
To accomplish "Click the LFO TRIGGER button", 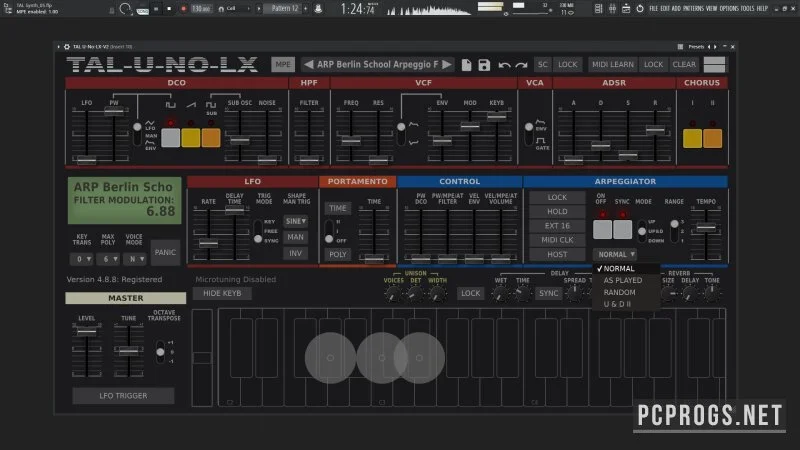I will click(x=123, y=396).
